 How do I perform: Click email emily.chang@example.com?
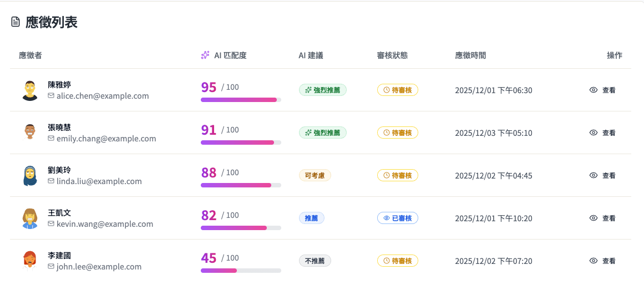pyautogui.click(x=107, y=139)
